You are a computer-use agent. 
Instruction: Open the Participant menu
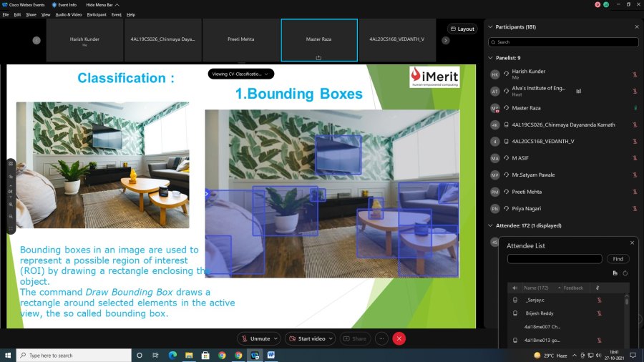97,15
